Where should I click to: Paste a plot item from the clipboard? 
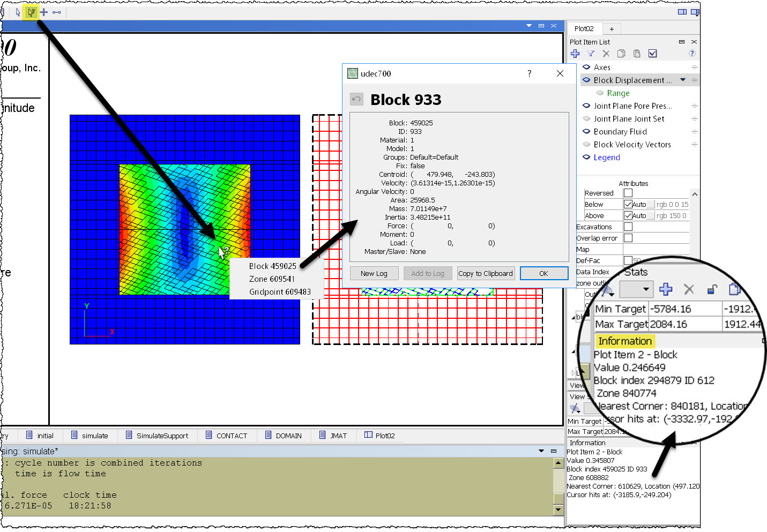tap(637, 54)
